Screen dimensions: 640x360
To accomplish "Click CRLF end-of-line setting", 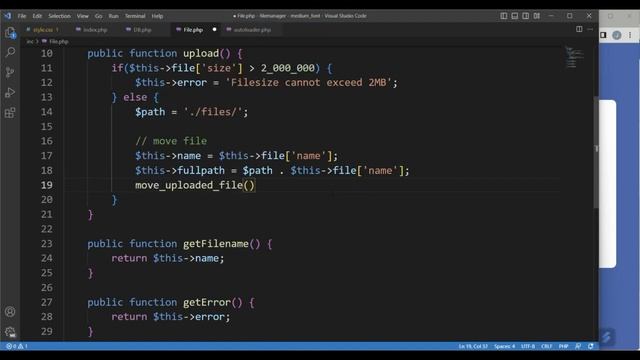I will pyautogui.click(x=547, y=346).
